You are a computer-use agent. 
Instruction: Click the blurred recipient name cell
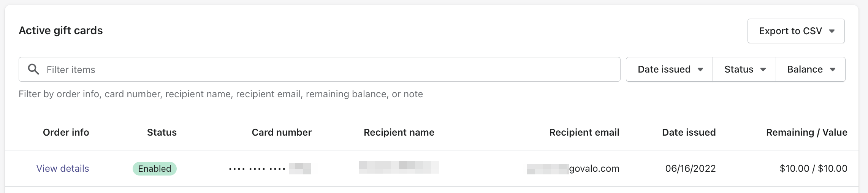399,167
